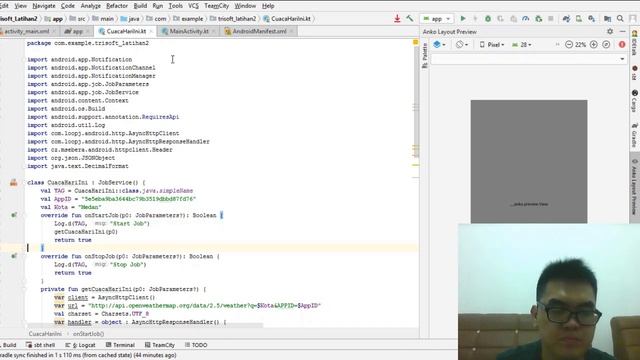The height and width of the screenshot is (360, 640).
Task: Open the AVD Manager icon
Action: (579, 18)
